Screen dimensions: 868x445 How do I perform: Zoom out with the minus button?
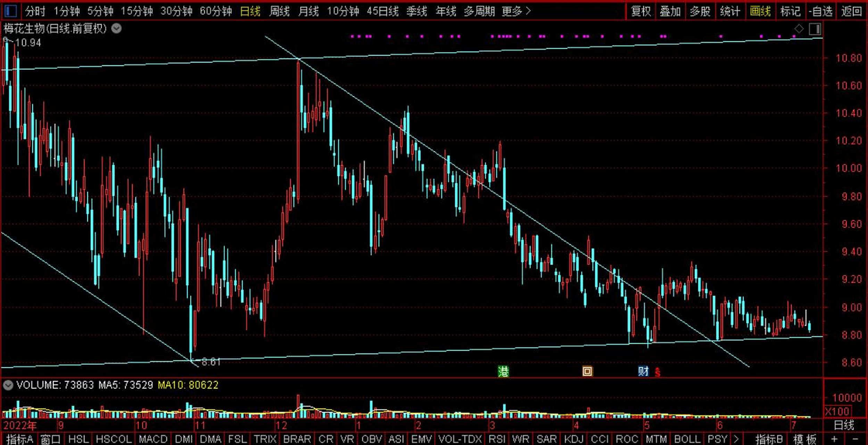[x=855, y=439]
